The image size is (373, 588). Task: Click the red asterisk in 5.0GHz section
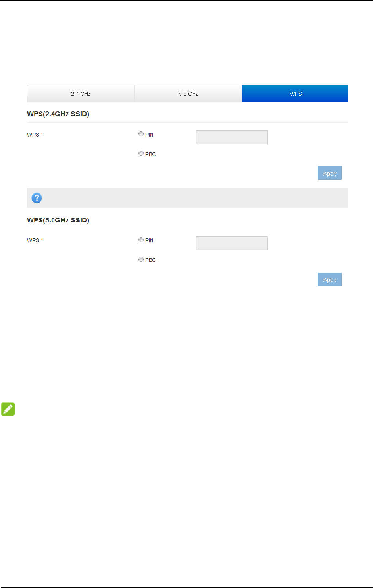click(42, 240)
